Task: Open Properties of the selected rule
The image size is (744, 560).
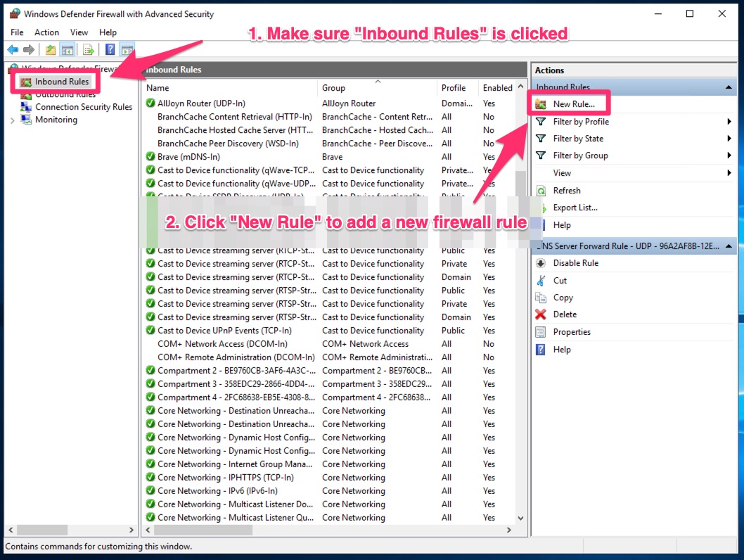Action: tap(571, 332)
